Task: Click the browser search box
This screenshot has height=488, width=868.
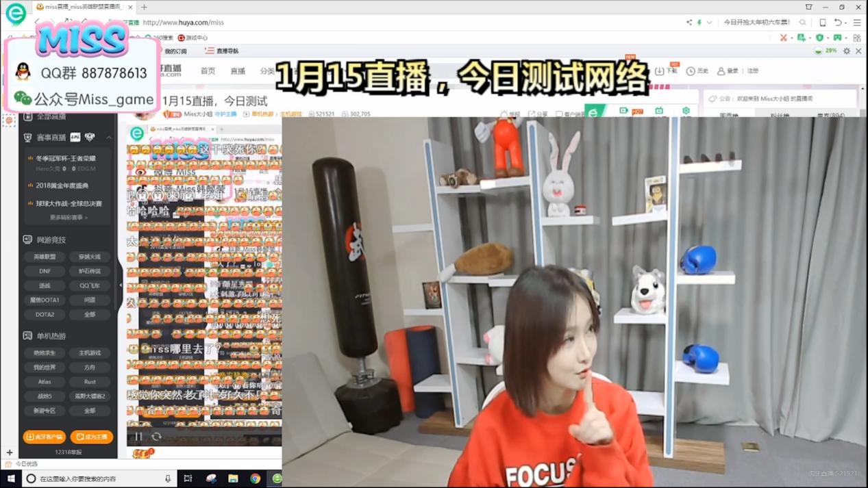Action: coord(757,23)
